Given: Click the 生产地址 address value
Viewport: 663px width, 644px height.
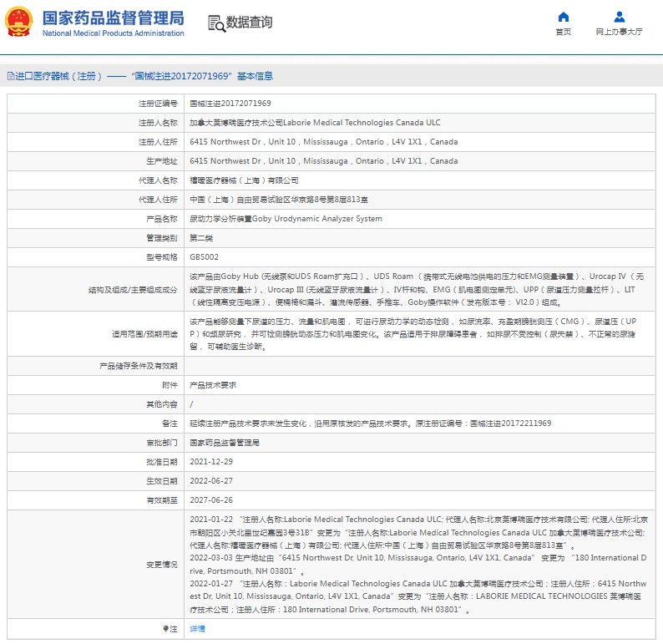Looking at the screenshot, I should (324, 161).
